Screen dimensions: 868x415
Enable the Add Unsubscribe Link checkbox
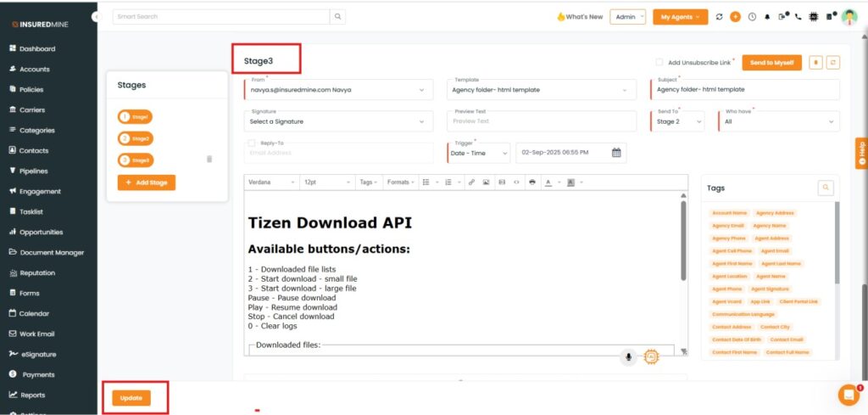(659, 62)
